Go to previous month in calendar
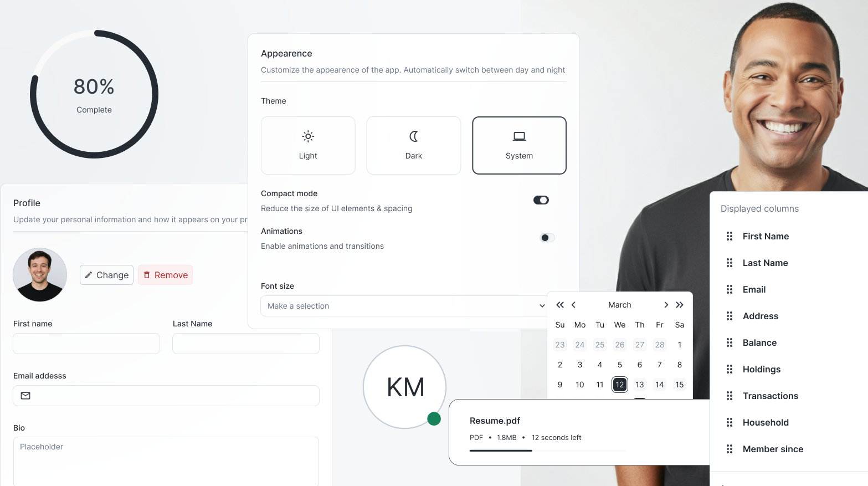Image resolution: width=868 pixels, height=486 pixels. pos(573,304)
